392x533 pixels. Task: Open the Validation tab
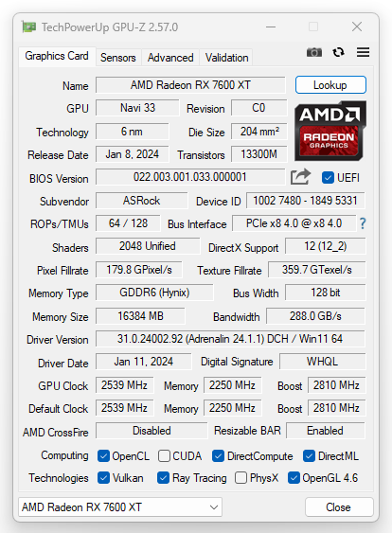click(x=226, y=58)
